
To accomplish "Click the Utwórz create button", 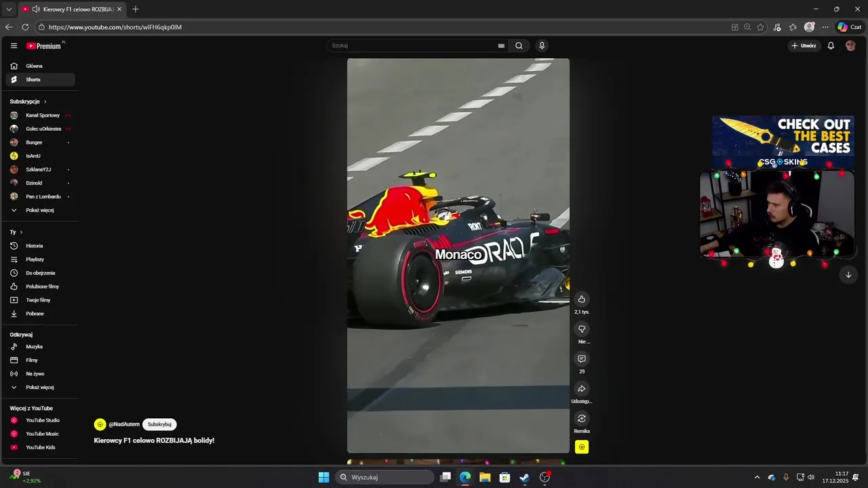I will coord(804,46).
